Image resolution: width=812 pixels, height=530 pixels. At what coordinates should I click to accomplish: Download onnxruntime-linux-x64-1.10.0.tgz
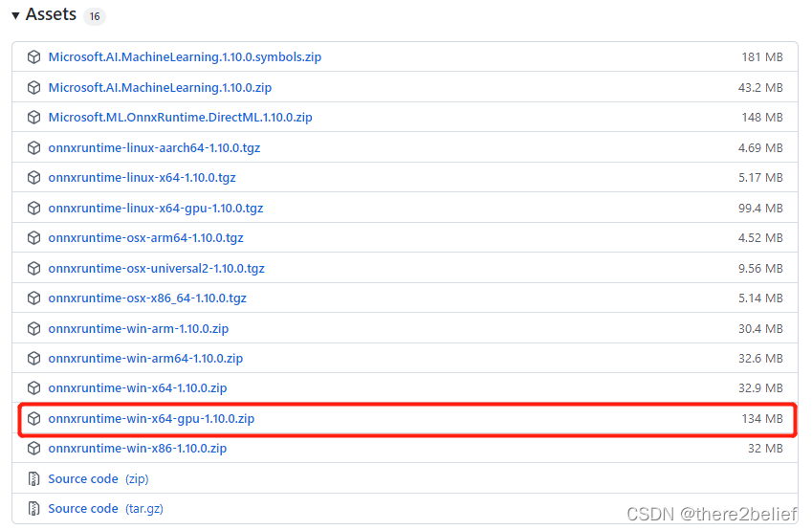pyautogui.click(x=142, y=178)
